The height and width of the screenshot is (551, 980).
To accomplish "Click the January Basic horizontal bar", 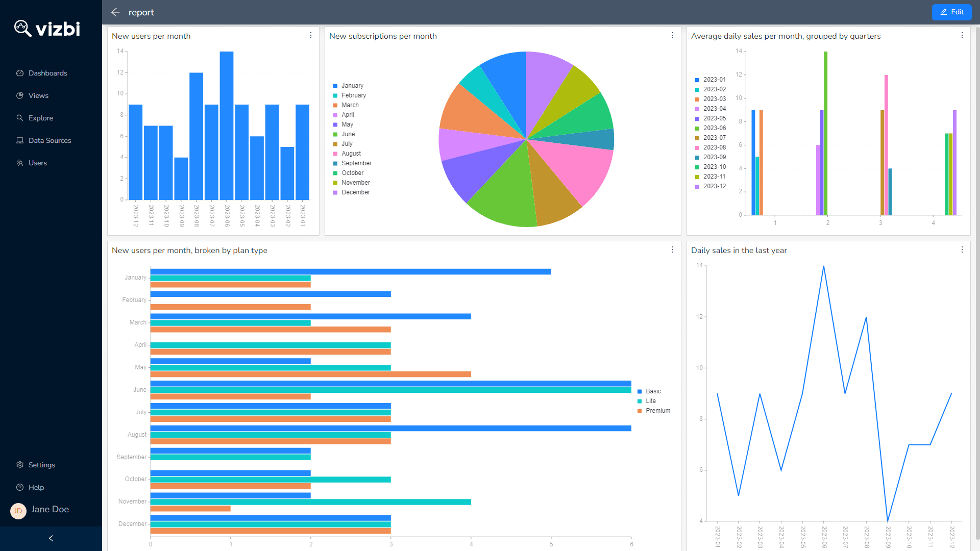I will tap(351, 271).
